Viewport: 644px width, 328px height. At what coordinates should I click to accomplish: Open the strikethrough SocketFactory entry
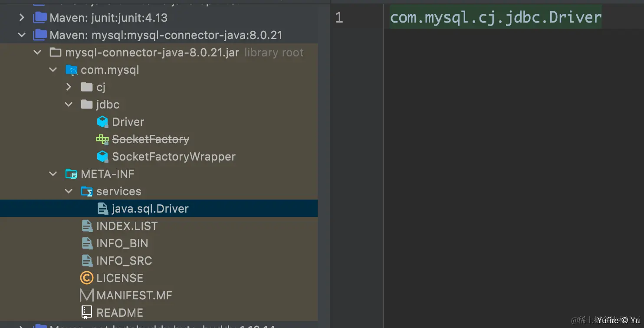pyautogui.click(x=151, y=139)
